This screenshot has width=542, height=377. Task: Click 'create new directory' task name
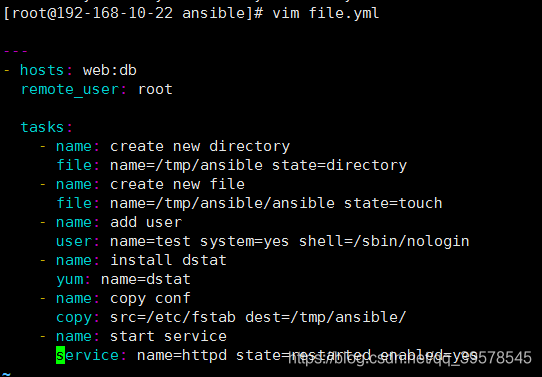[200, 147]
